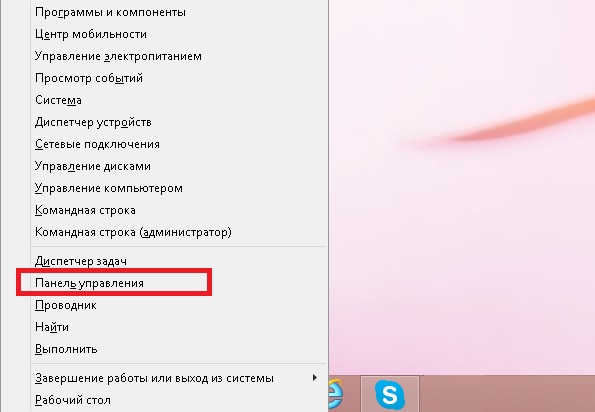Open Программы и компоненты menu entry
This screenshot has height=412, width=595.
[178, 12]
